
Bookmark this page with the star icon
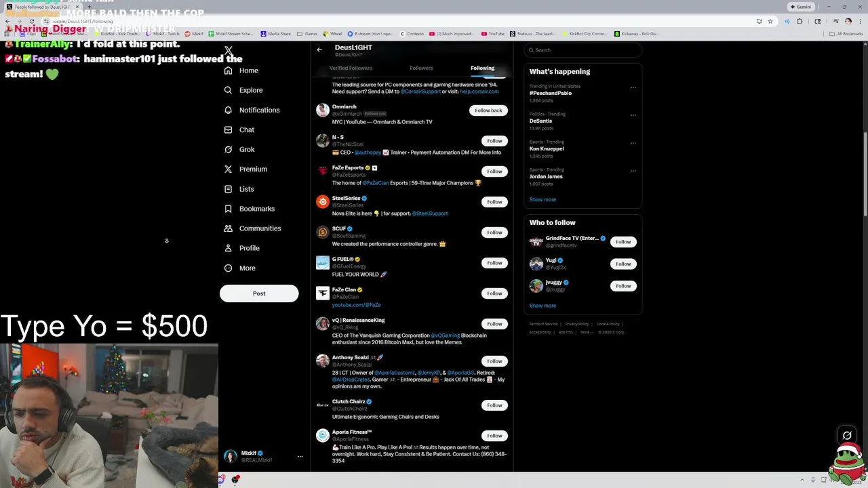pyautogui.click(x=770, y=21)
